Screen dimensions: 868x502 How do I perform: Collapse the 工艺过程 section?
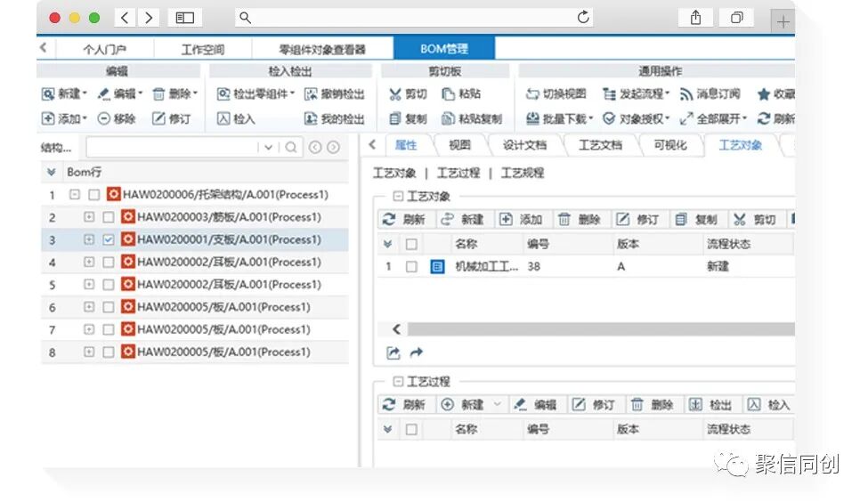point(397,381)
